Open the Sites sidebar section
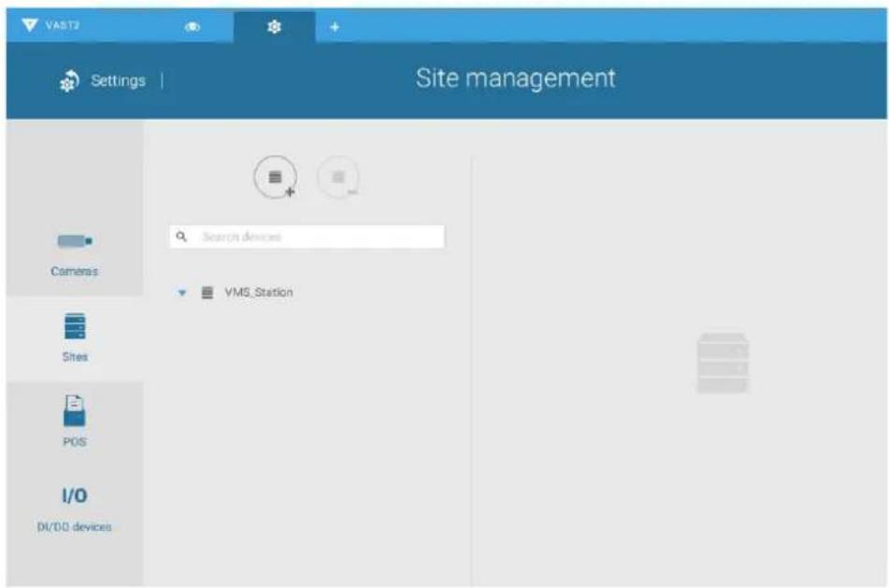The height and width of the screenshot is (588, 889). coord(75,338)
